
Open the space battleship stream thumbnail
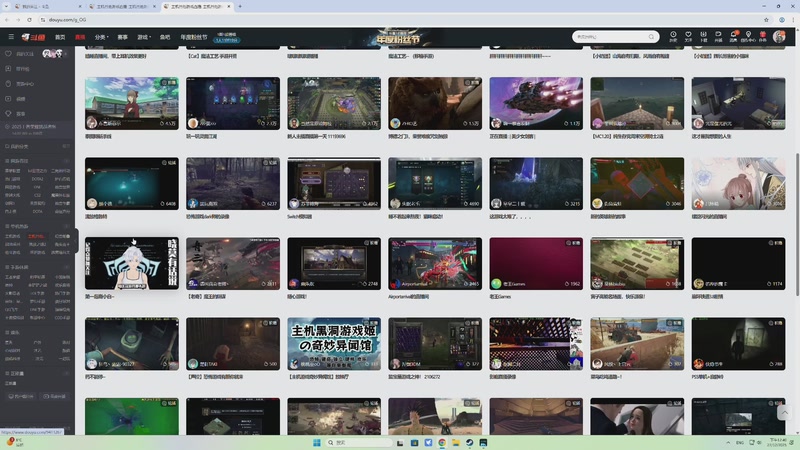point(536,103)
